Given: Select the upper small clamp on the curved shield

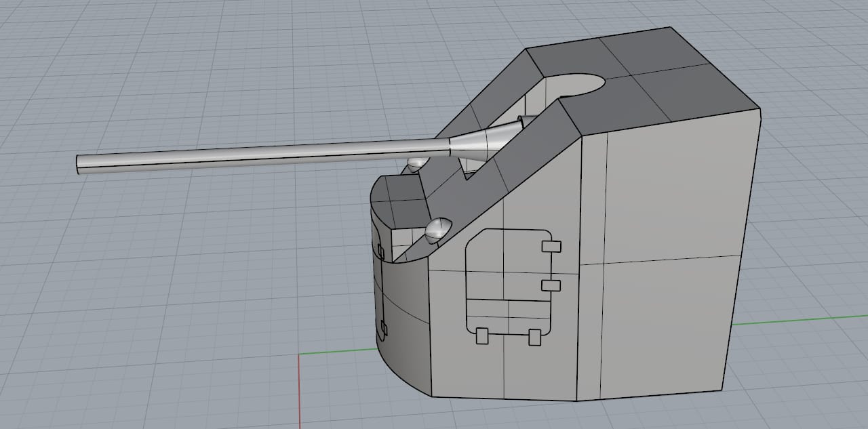Looking at the screenshot, I should coord(380,253).
